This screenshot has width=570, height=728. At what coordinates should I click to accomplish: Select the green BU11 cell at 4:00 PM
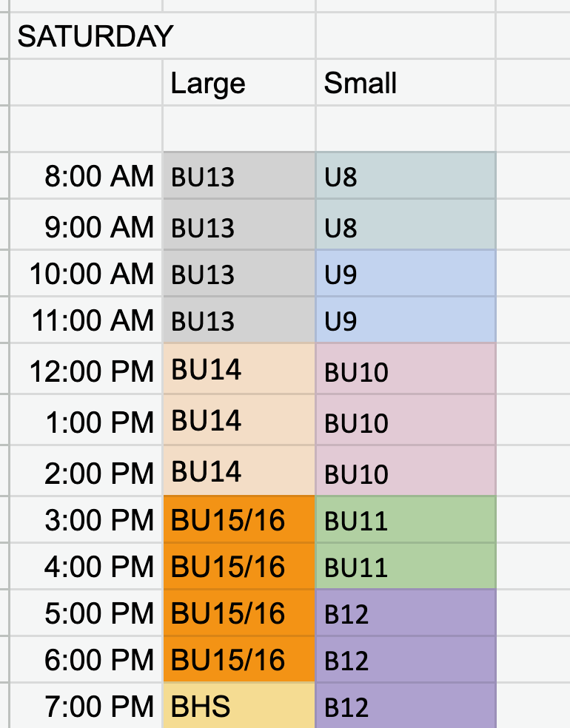point(405,567)
